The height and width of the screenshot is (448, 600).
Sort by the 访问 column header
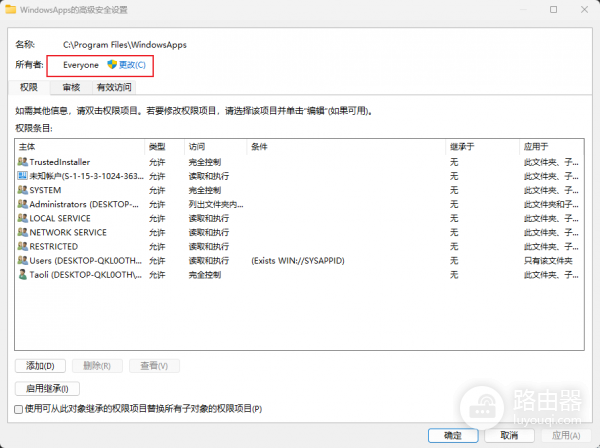(x=215, y=147)
